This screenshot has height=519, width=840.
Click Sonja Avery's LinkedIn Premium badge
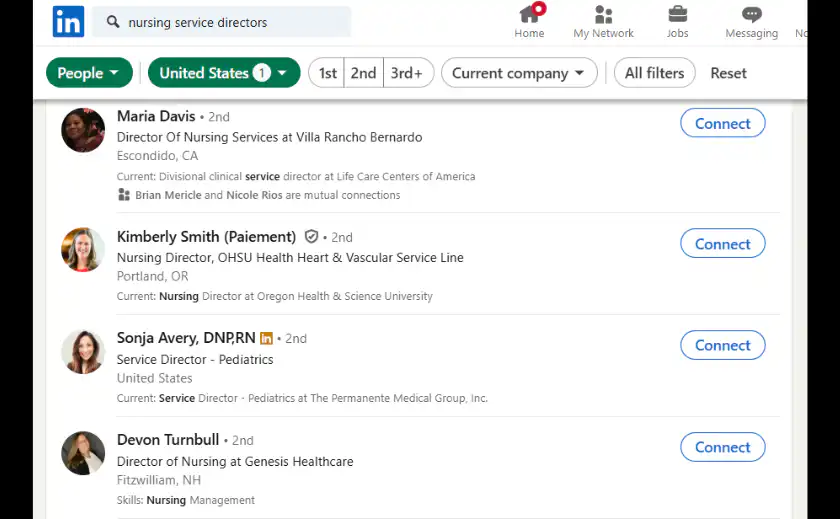[266, 339]
